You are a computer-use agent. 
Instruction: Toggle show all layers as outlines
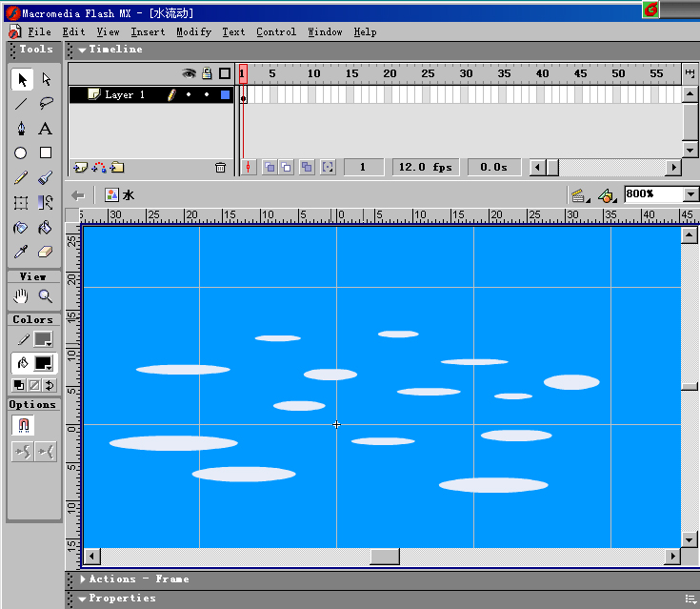tap(225, 73)
